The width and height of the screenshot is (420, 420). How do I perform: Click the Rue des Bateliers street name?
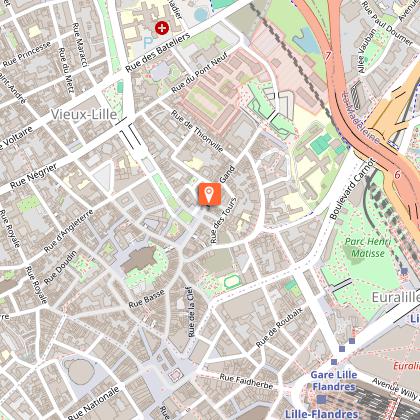tap(158, 53)
